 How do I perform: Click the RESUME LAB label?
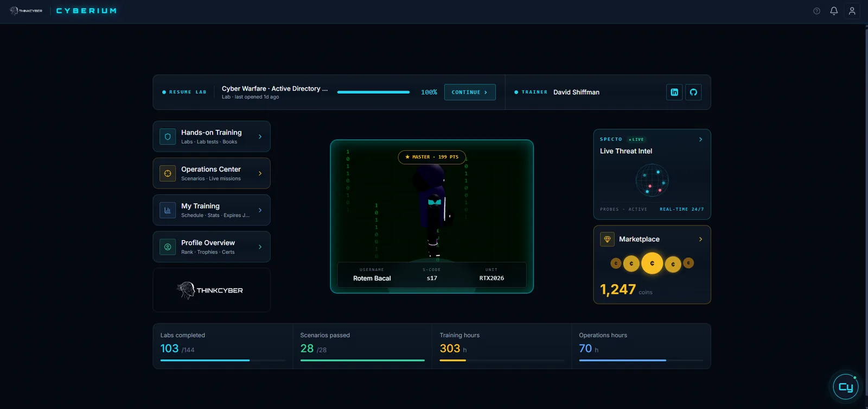pyautogui.click(x=188, y=92)
